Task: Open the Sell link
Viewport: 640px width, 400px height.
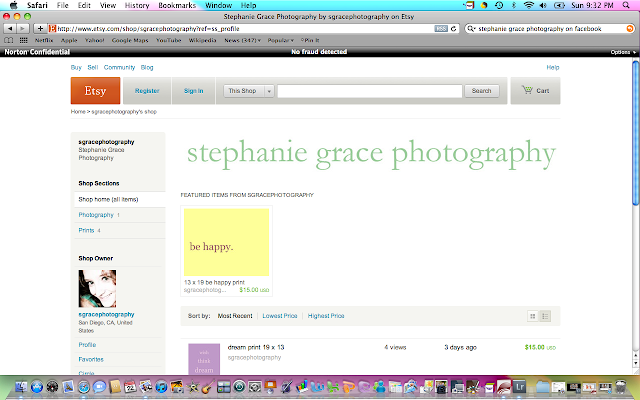Action: [x=93, y=67]
